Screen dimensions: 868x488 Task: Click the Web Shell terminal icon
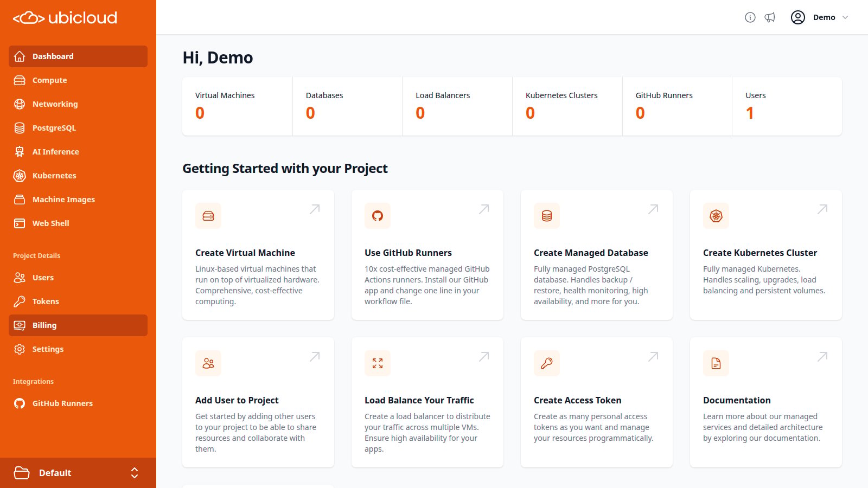pos(20,223)
